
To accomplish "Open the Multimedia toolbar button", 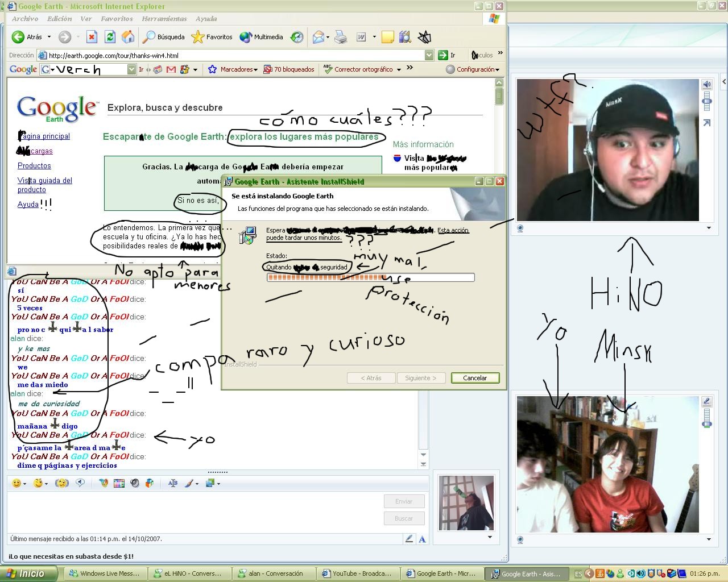I will 262,37.
